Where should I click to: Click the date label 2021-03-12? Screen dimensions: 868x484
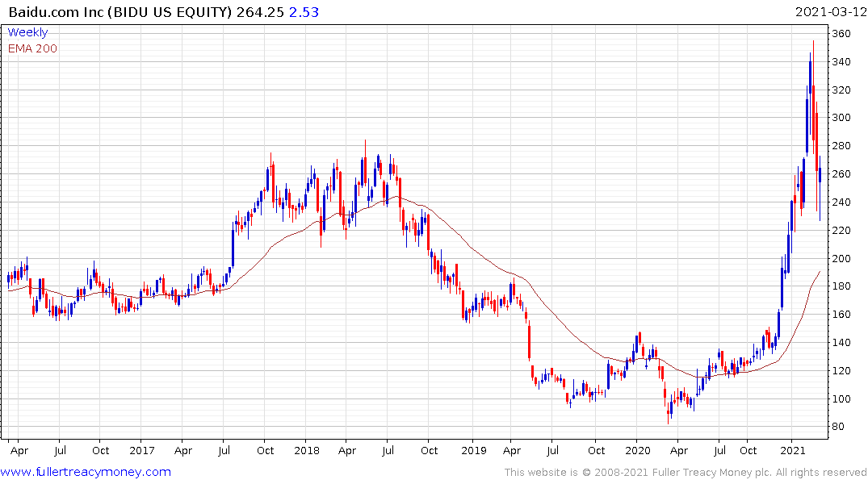click(x=831, y=12)
